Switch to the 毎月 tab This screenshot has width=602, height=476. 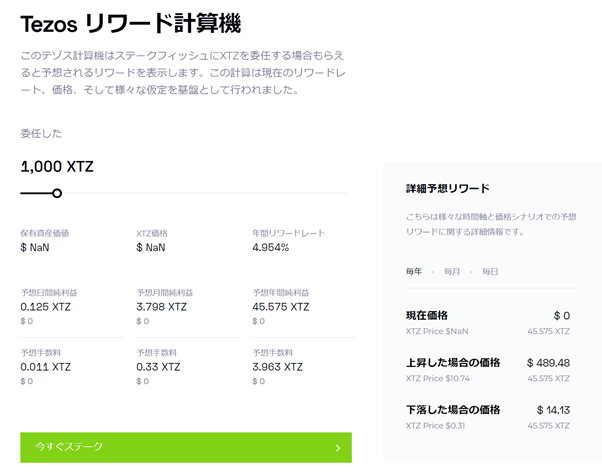(452, 271)
